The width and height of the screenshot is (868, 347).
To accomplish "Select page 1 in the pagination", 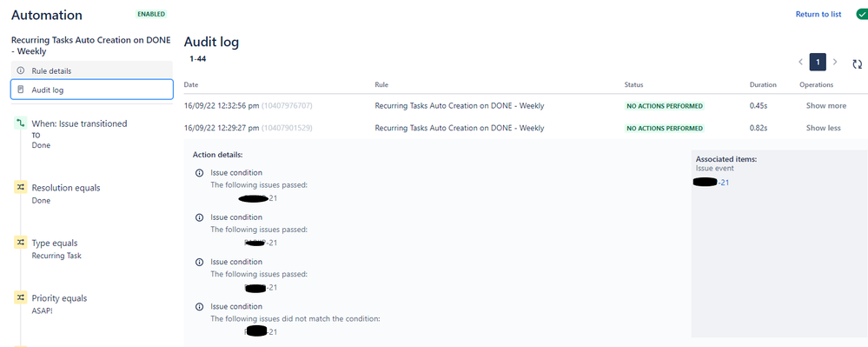I will click(818, 62).
